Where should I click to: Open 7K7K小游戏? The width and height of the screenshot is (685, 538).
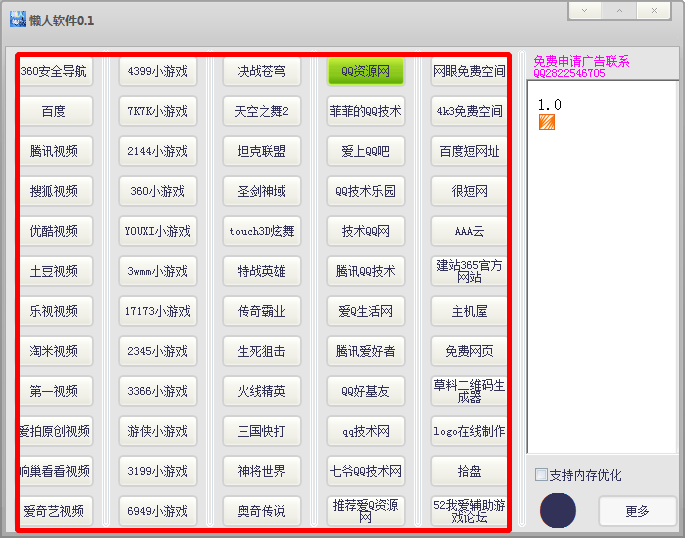158,111
